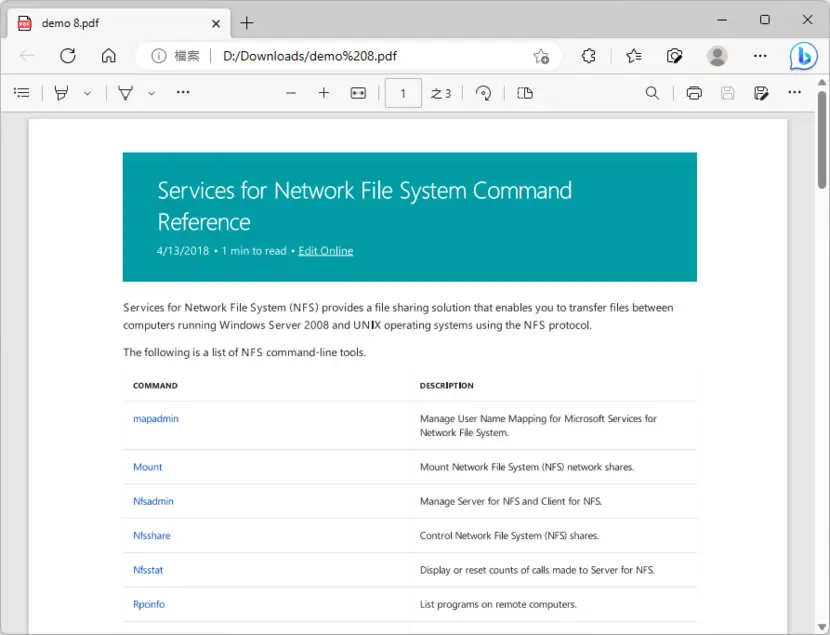Toggle fit to width view
The image size is (830, 635).
(358, 93)
